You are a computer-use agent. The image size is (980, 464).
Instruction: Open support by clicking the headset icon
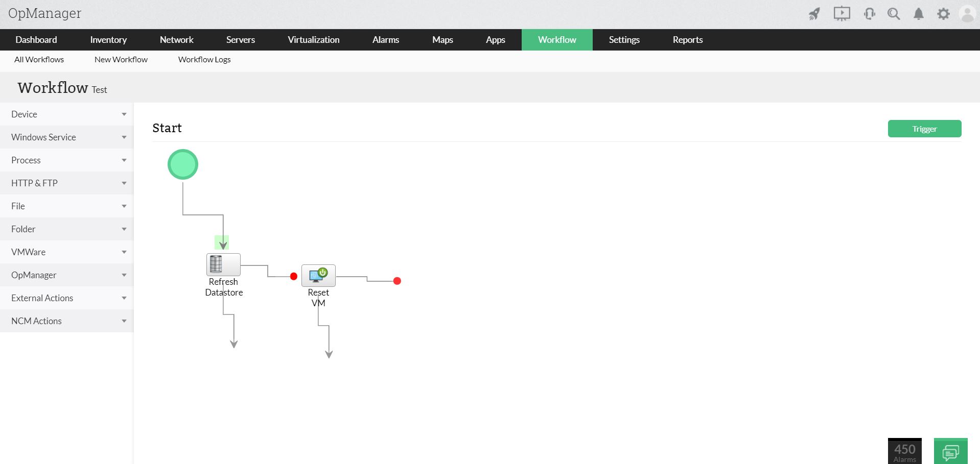[x=869, y=14]
